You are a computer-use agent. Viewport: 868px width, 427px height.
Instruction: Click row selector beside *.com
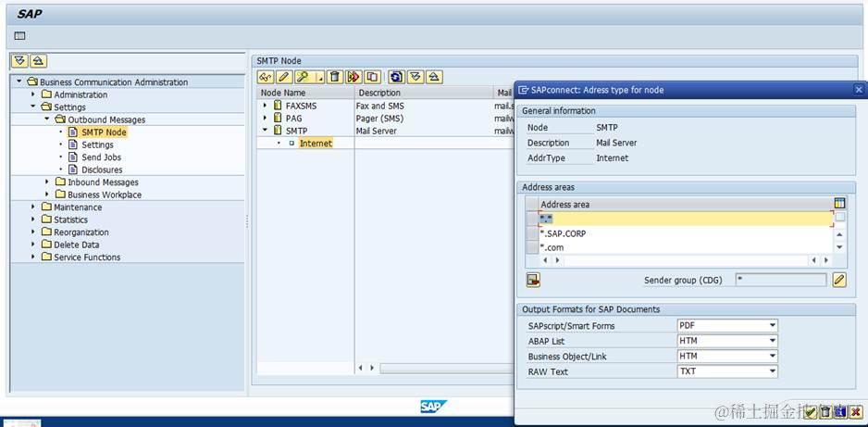(532, 247)
